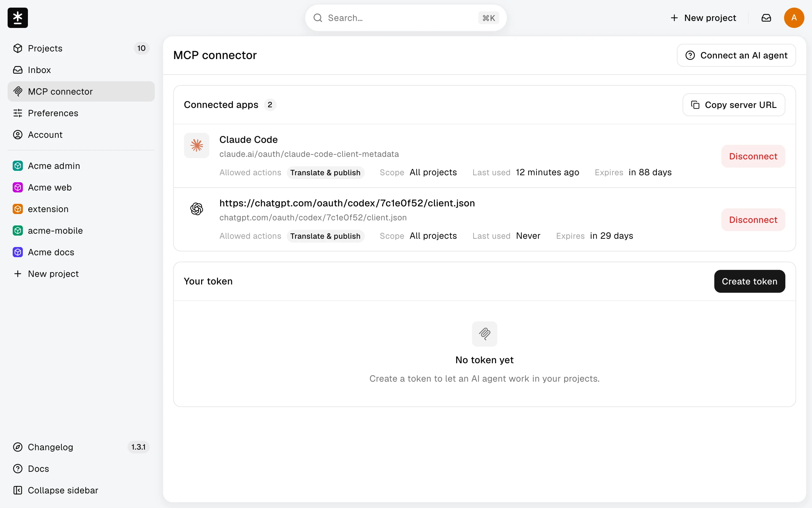Screen dimensions: 812x508
Task: Disconnect the Claude Code app
Action: tap(753, 156)
